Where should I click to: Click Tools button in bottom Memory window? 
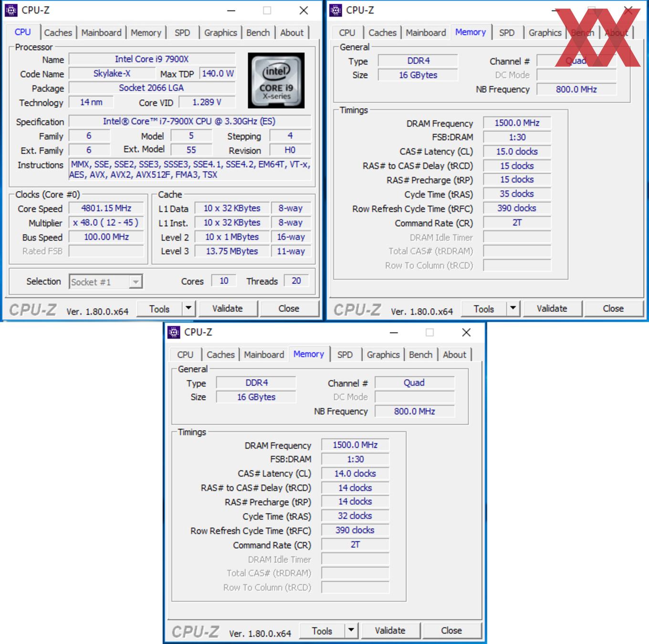322,631
